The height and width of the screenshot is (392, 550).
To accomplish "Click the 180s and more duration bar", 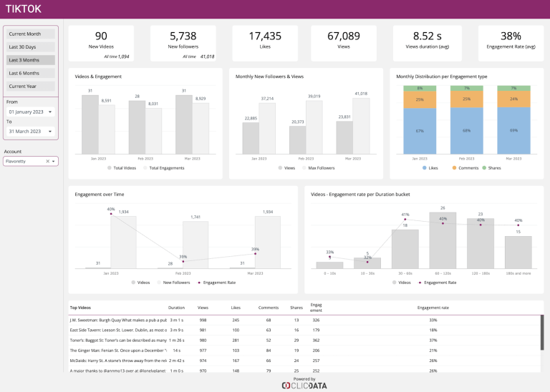I will 518,253.
